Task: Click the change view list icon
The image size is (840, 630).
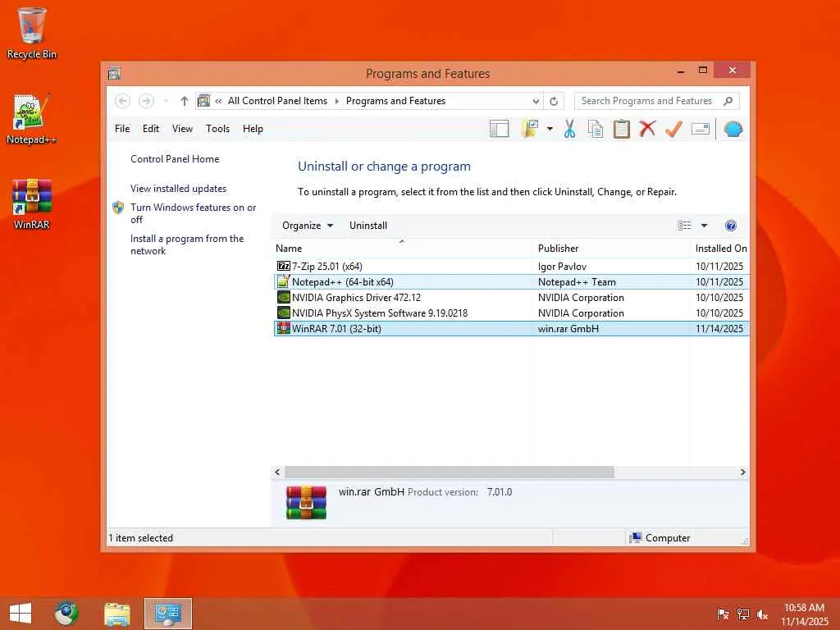Action: coord(684,226)
